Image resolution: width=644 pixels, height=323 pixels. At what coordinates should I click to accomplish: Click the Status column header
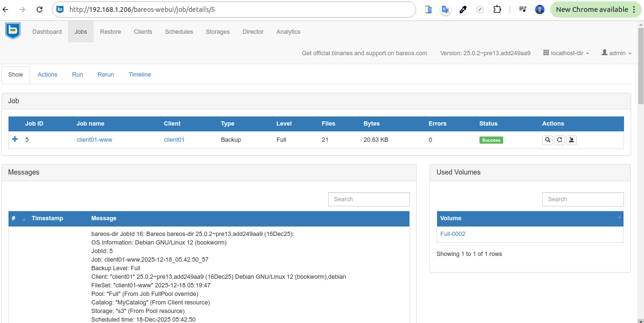pyautogui.click(x=488, y=124)
